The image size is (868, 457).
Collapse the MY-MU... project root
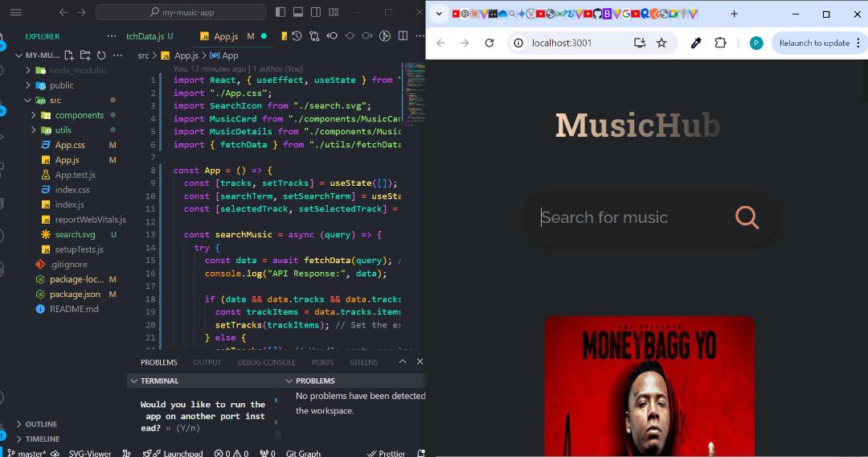(18, 56)
